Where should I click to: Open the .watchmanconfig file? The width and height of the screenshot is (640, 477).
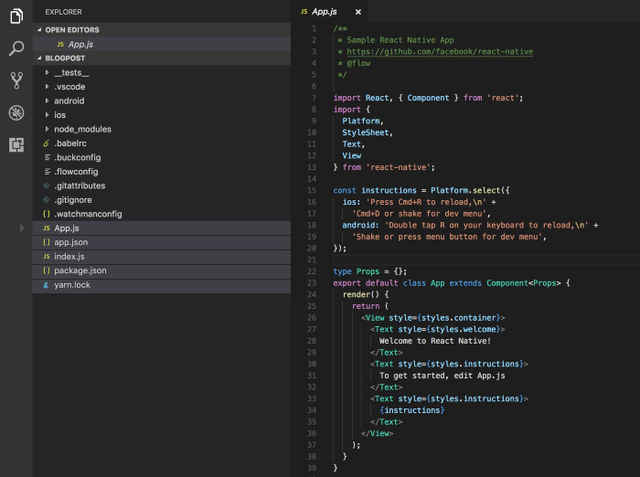162,214
